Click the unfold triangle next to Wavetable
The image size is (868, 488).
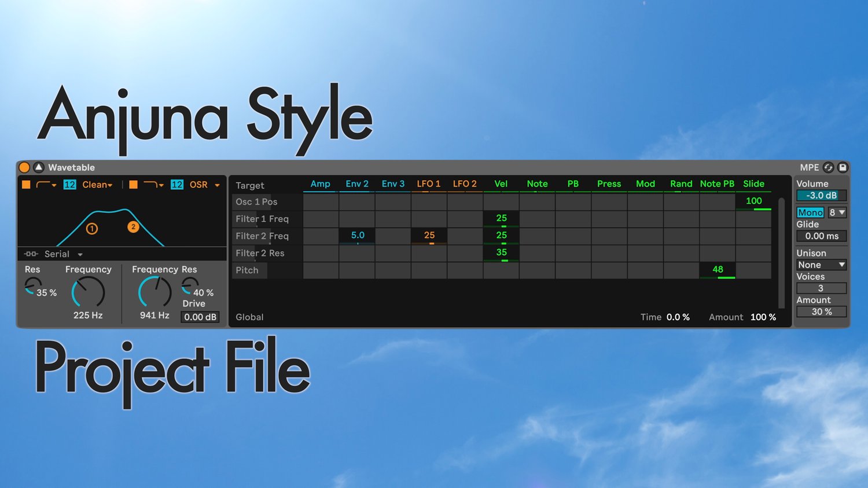point(39,167)
